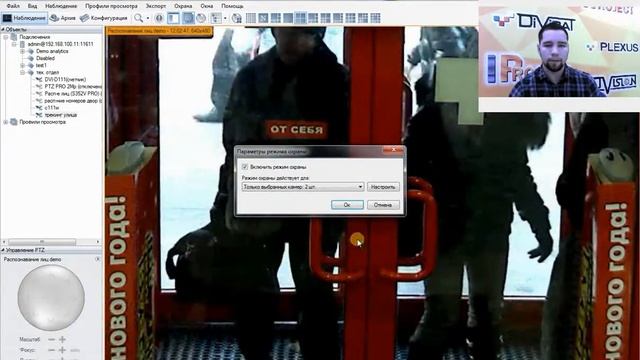The image size is (640, 360).
Task: Open dropdown arrow next to tree icon
Action: 225,18
